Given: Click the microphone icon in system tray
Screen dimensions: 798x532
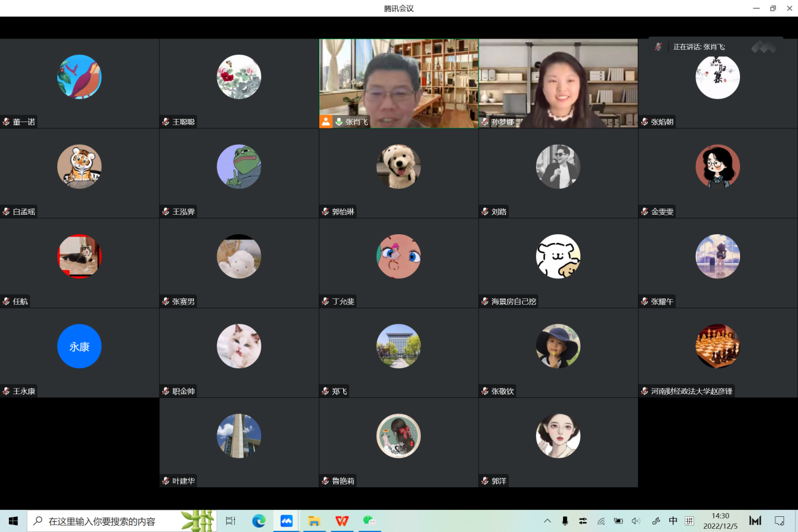Looking at the screenshot, I should click(565, 521).
